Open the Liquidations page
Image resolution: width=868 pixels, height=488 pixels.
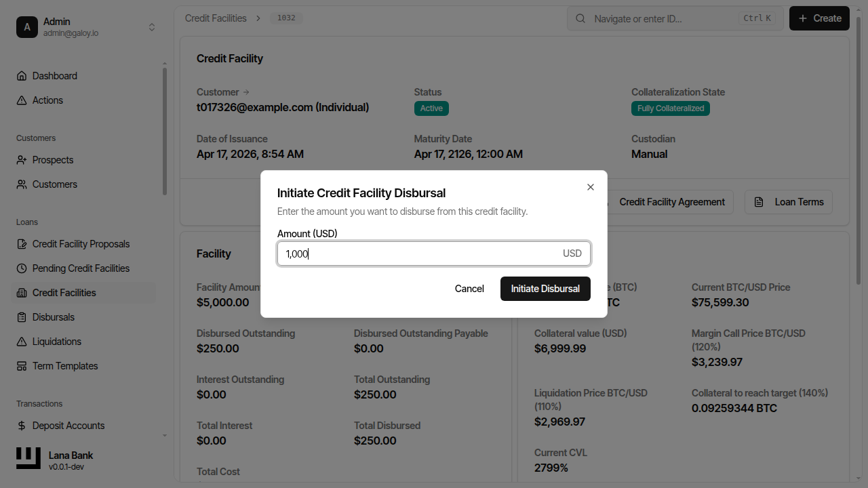pos(55,341)
